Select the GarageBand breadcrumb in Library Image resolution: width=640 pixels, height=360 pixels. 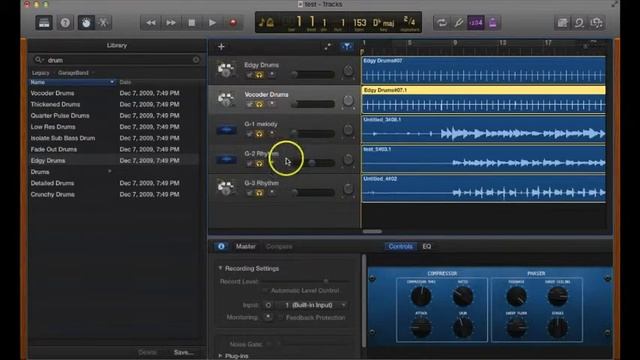pyautogui.click(x=73, y=73)
